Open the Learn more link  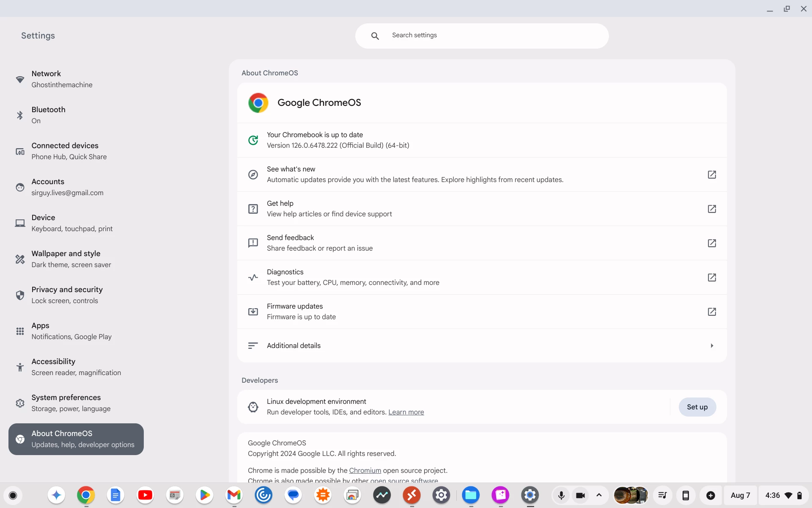pyautogui.click(x=406, y=412)
